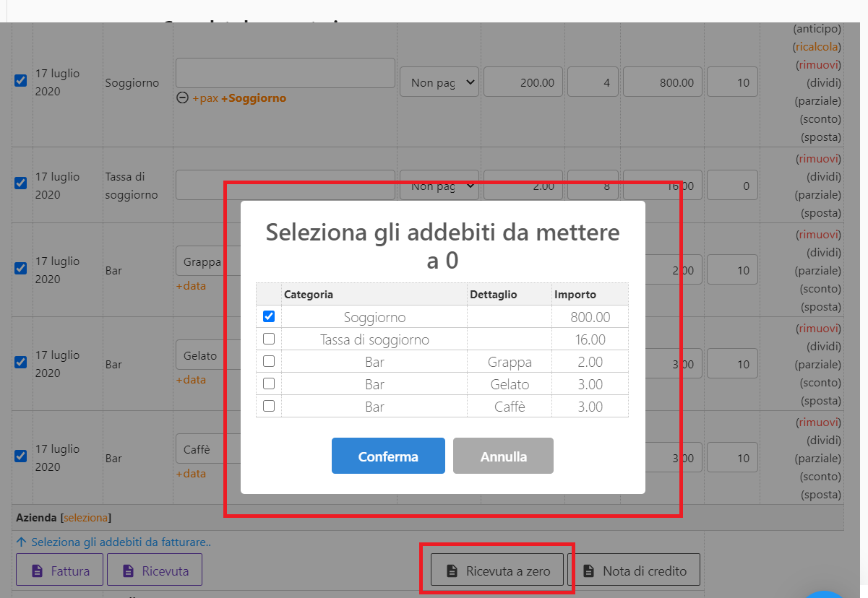
Task: Open the Soggiorno row payment status dropdown
Action: pos(439,82)
